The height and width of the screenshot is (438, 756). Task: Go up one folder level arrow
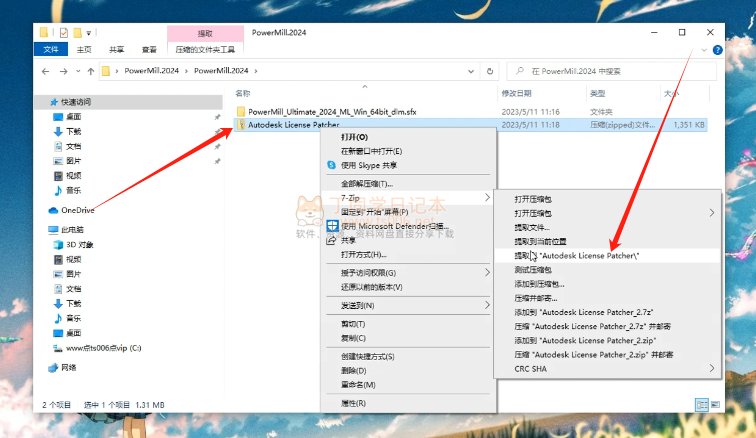pos(91,71)
